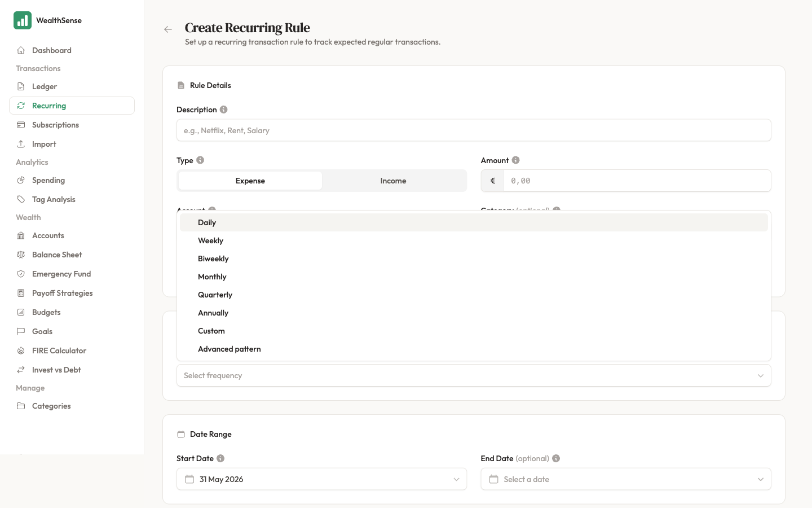Click the Categories folder icon
The image size is (812, 508).
click(x=21, y=406)
